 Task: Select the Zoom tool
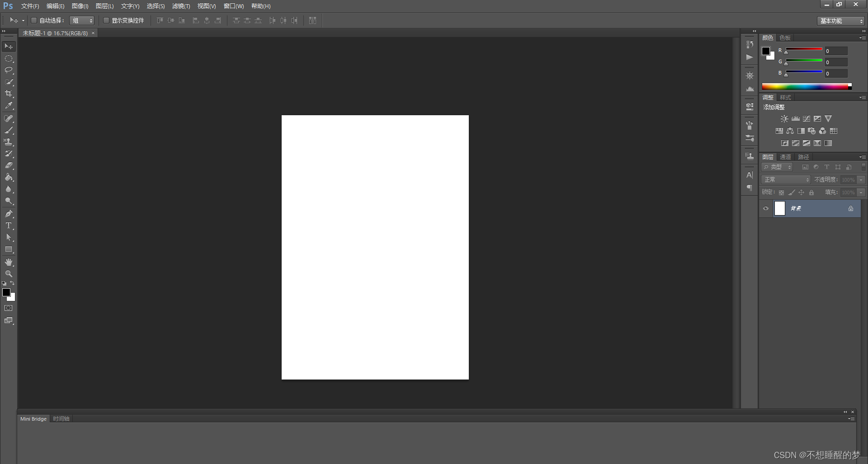coord(9,274)
